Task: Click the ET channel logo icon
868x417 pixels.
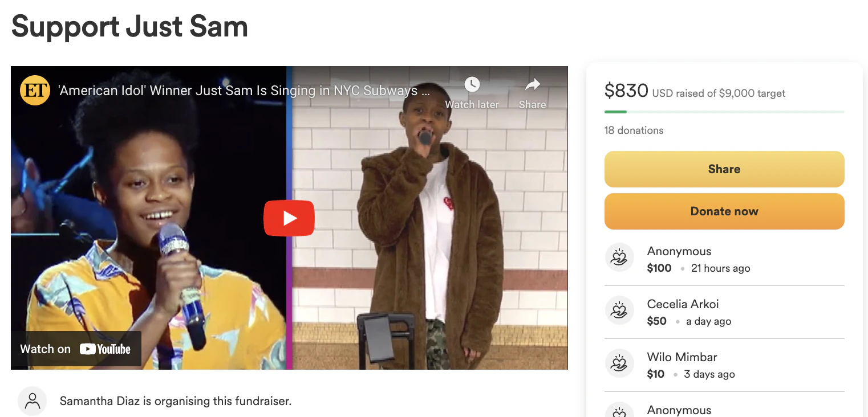Action: tap(35, 91)
